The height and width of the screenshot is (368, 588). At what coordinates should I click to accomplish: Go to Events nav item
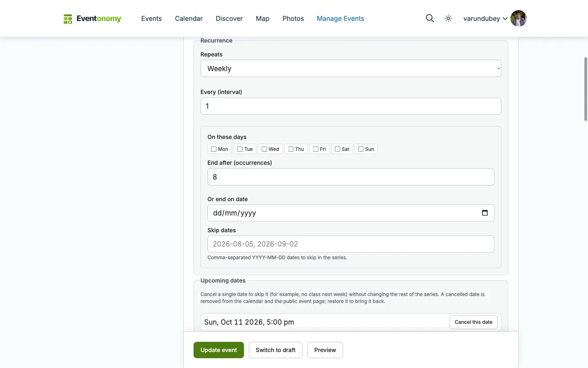(x=151, y=18)
